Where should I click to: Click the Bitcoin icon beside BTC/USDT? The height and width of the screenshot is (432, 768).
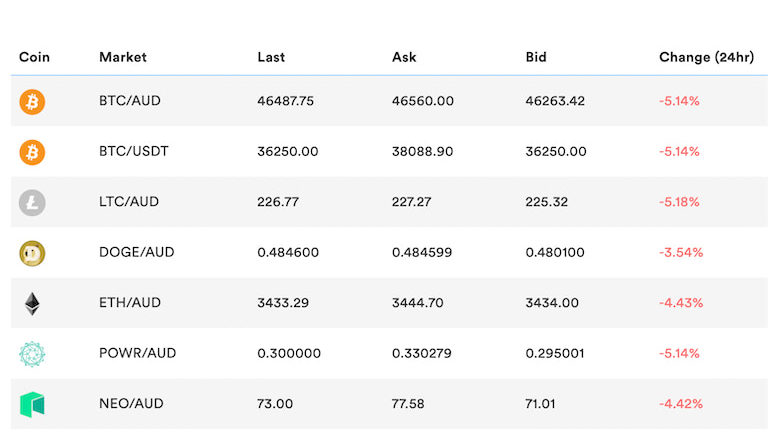pyautogui.click(x=32, y=152)
